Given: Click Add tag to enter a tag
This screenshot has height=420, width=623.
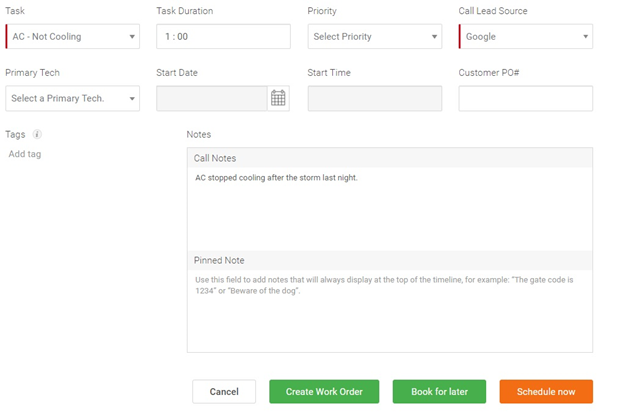Looking at the screenshot, I should [25, 154].
